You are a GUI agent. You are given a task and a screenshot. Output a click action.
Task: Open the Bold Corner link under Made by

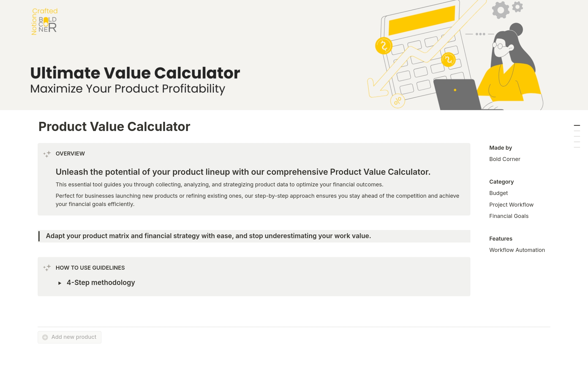(504, 159)
